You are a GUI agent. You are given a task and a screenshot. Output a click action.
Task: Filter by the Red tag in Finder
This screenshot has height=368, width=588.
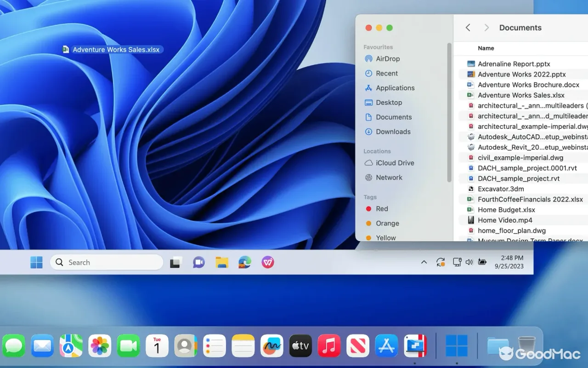coord(376,209)
